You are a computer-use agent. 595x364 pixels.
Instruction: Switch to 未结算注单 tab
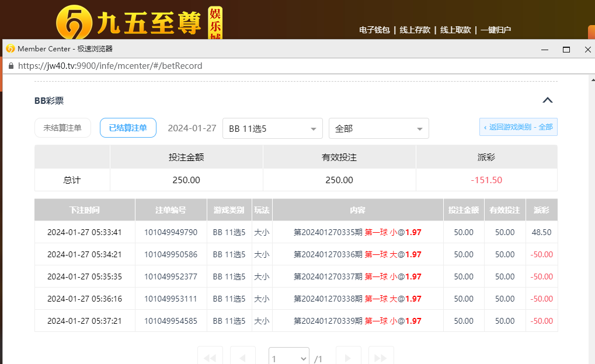62,128
